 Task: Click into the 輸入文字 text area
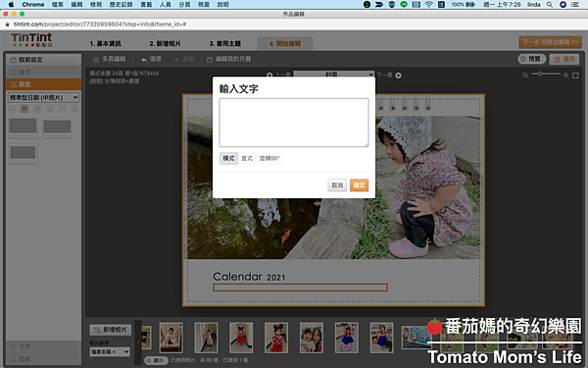click(294, 123)
